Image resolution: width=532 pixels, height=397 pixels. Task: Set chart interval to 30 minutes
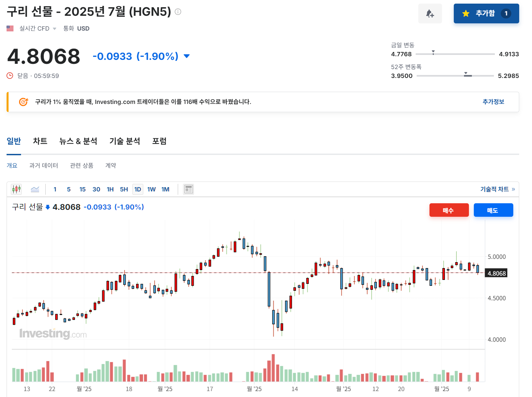[x=96, y=189]
